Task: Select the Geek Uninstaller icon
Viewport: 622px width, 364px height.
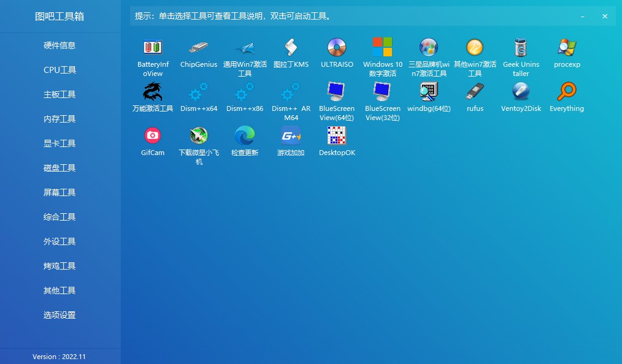Action: [x=521, y=47]
